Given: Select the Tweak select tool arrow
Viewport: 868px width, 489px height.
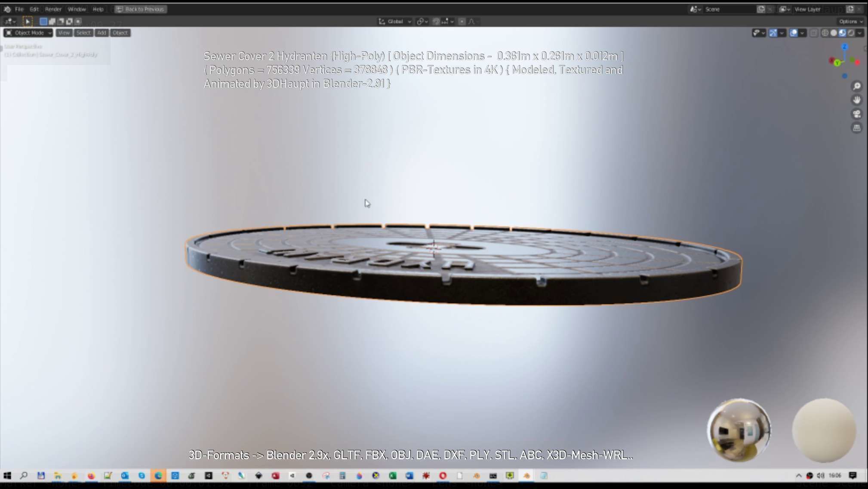Looking at the screenshot, I should (x=27, y=21).
